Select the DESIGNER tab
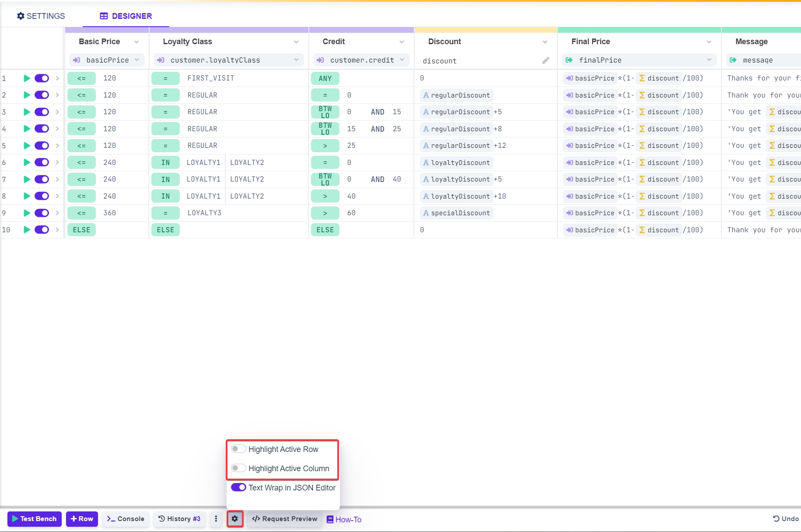The width and height of the screenshot is (801, 532). [126, 16]
